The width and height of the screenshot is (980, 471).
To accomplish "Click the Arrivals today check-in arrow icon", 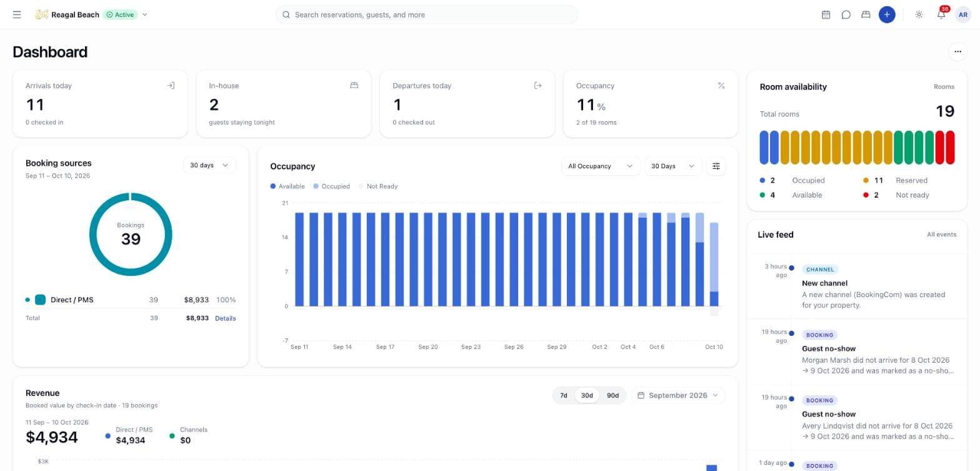I will click(170, 86).
